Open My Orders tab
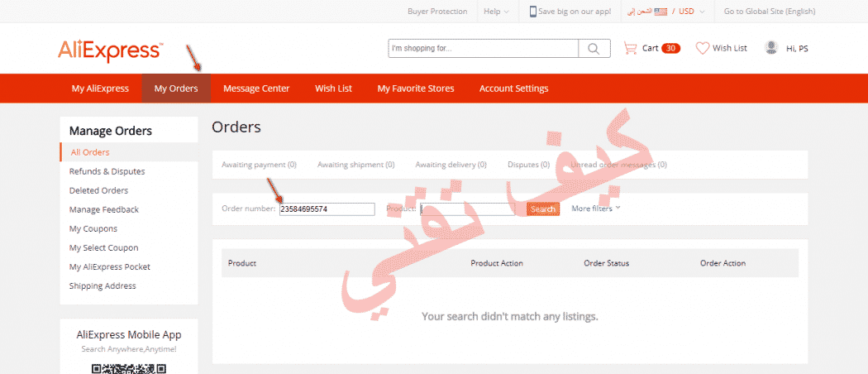868x374 pixels. tap(176, 89)
